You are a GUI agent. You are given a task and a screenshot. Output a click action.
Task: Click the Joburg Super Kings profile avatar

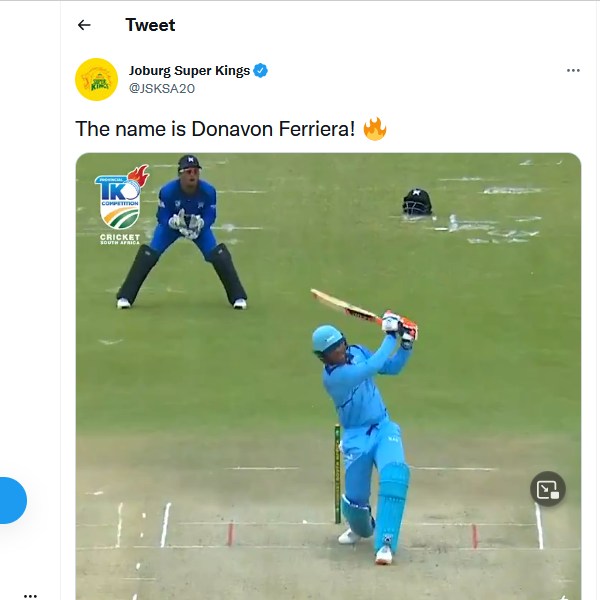point(97,80)
